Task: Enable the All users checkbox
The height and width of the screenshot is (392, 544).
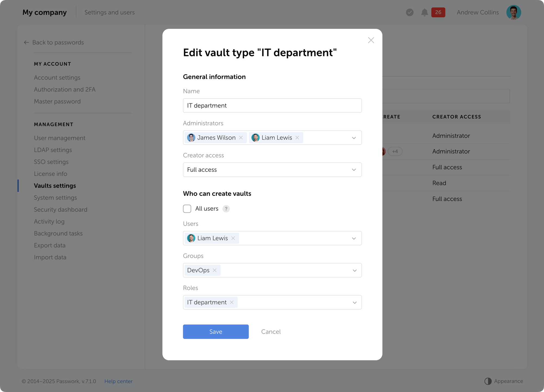Action: click(187, 209)
